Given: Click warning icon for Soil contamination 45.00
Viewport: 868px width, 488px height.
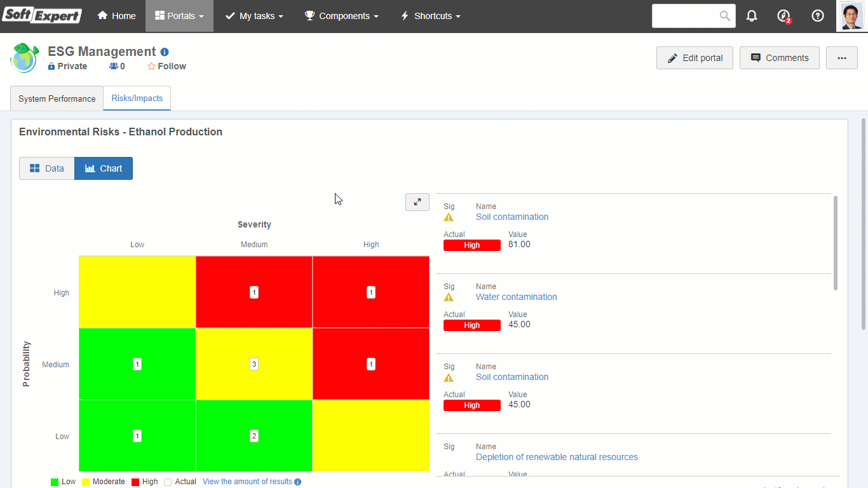Looking at the screenshot, I should tap(449, 377).
